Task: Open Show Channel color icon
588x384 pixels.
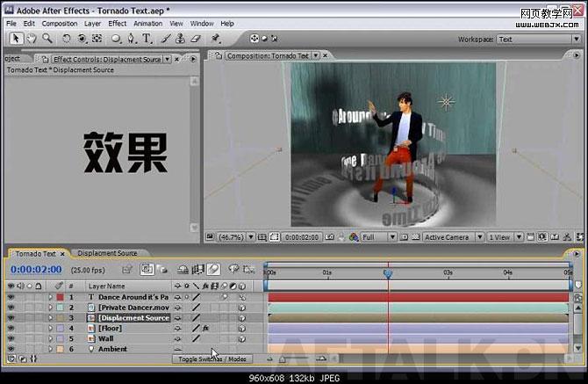Action: coord(354,237)
